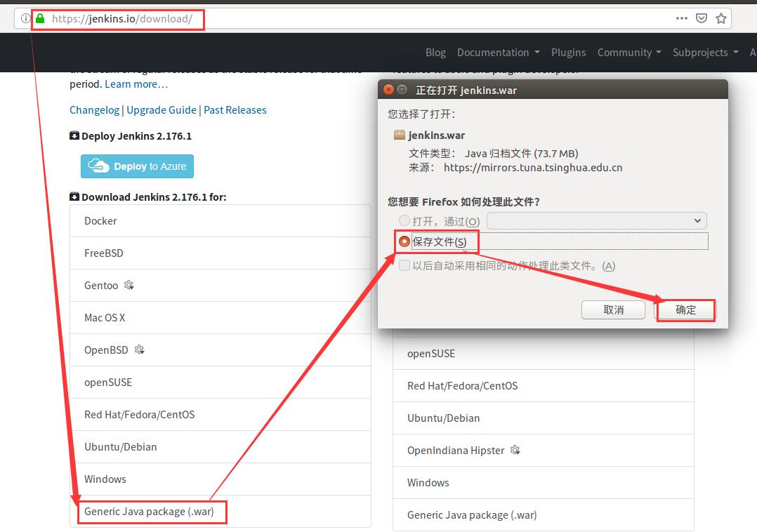Screen dimensions: 757x532
Task: Click the Deploy to Azure button
Action: click(x=137, y=166)
